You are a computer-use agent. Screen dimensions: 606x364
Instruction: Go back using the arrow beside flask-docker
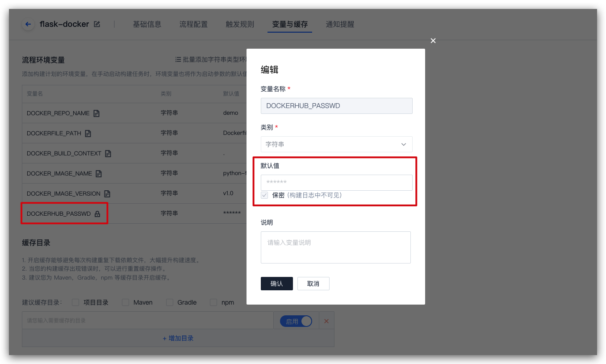(x=28, y=25)
